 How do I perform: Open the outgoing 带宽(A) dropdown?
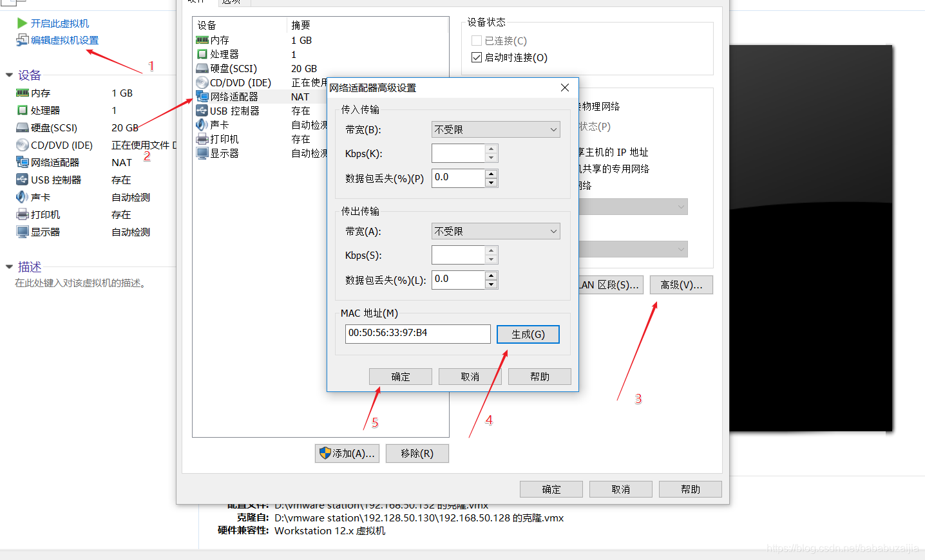pyautogui.click(x=496, y=231)
